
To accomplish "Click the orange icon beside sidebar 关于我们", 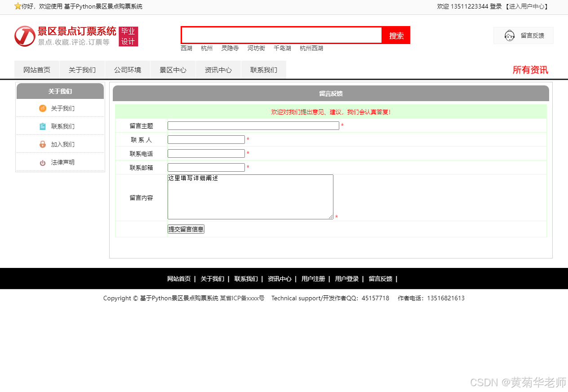I will coord(43,108).
